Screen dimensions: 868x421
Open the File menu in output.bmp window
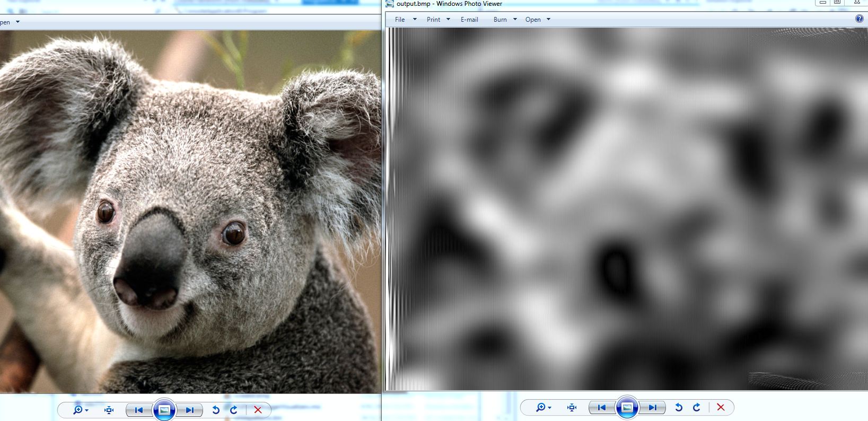click(406, 20)
